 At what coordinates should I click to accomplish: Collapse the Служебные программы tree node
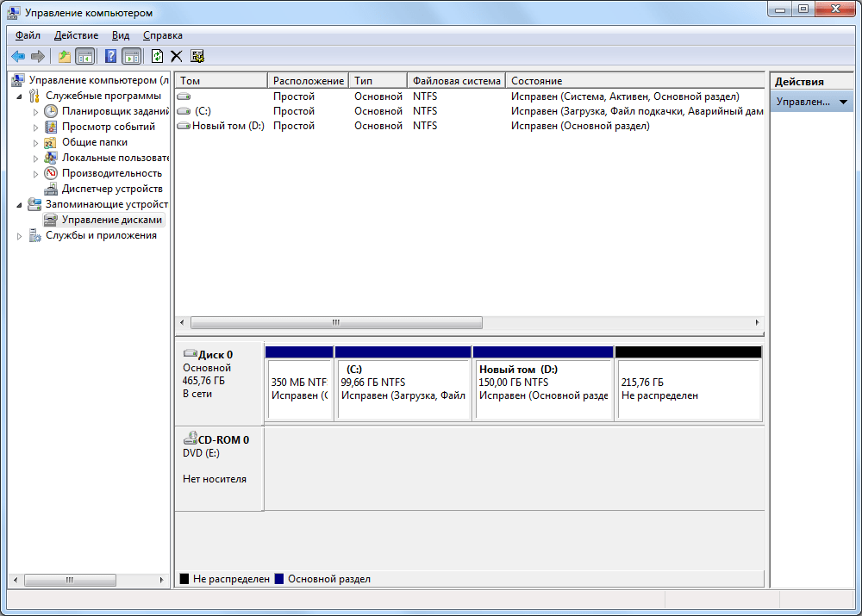point(19,96)
